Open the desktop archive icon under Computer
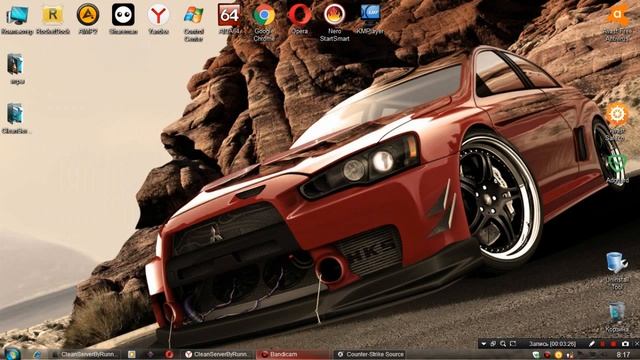This screenshot has height=360, width=640. coord(16,69)
